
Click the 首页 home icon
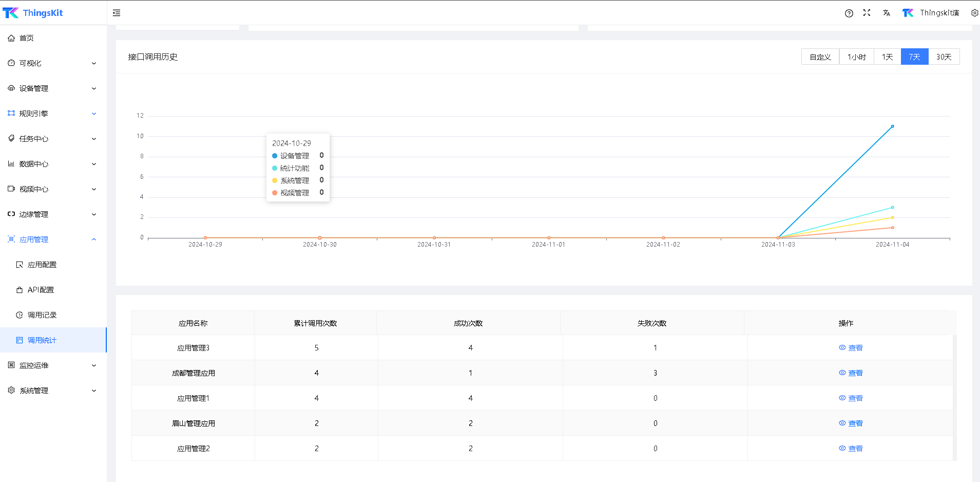click(11, 38)
